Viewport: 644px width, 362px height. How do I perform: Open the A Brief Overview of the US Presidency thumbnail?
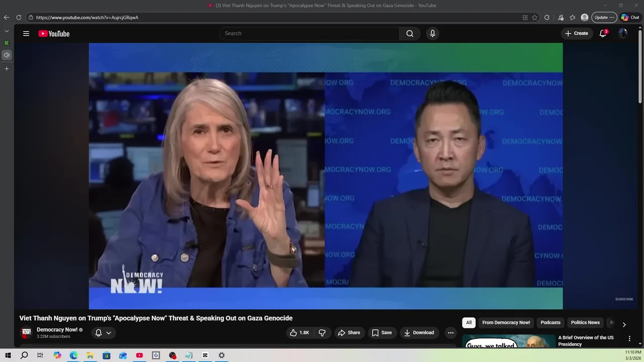click(x=509, y=341)
